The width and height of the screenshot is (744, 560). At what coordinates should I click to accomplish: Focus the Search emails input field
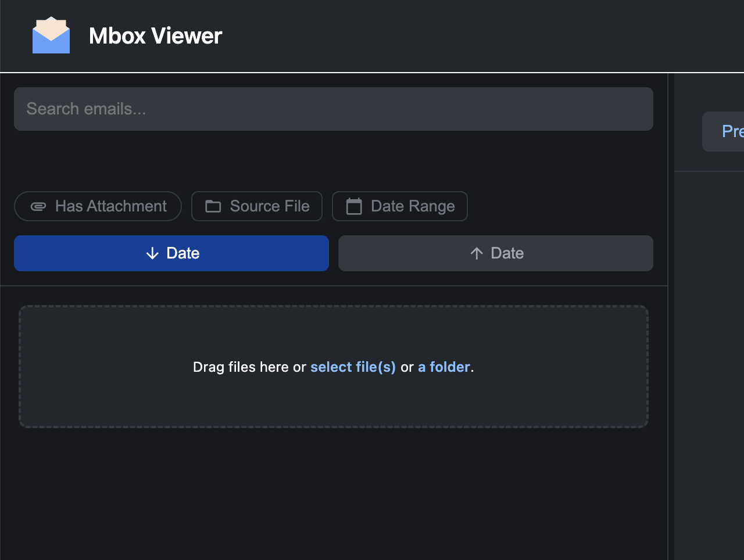point(333,109)
